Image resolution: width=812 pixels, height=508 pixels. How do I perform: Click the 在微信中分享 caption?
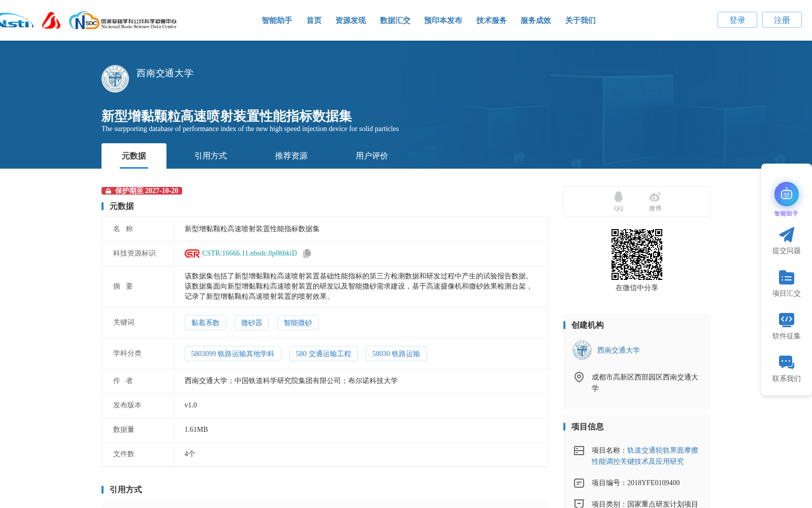(637, 288)
